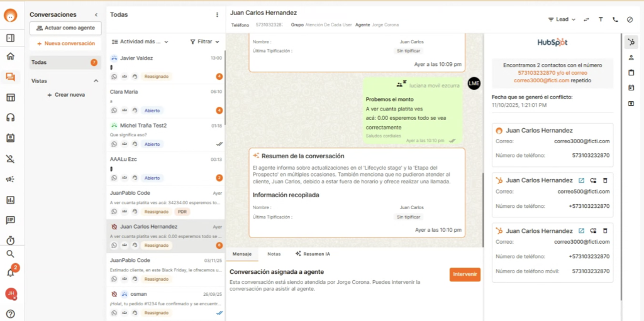
Task: Click orange correo3000@ficti.com link in conflict notice
Action: 541,80
